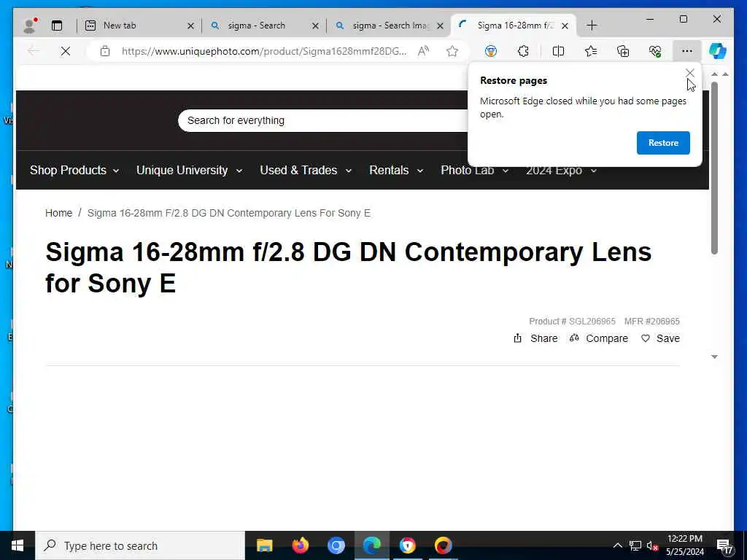
Task: Open the shield browser taskbar icon
Action: click(407, 545)
